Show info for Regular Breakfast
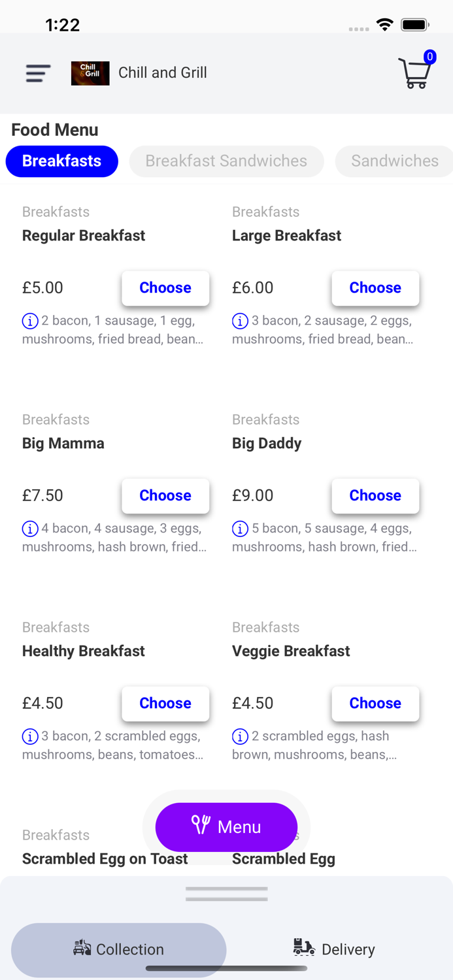453x980 pixels. (x=30, y=321)
